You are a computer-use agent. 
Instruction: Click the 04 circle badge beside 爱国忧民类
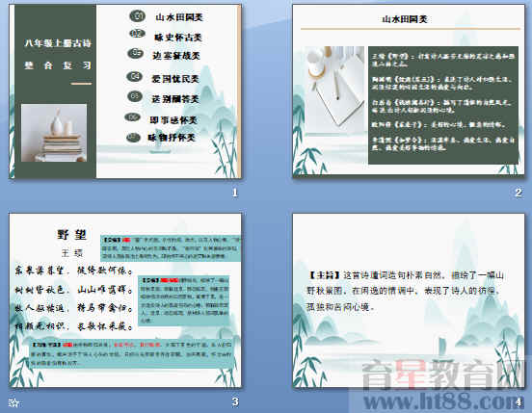point(135,76)
